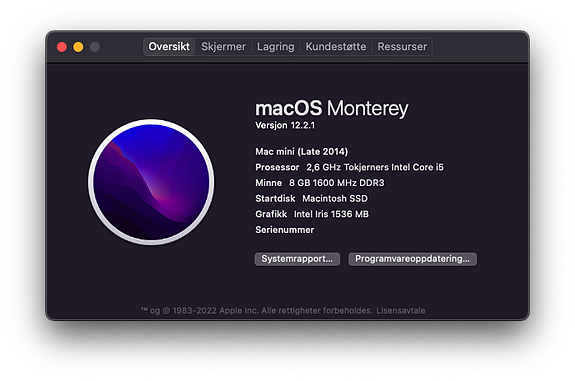The height and width of the screenshot is (381, 575).
Task: Select the Mac mini (Late 2014) text
Action: pos(301,151)
